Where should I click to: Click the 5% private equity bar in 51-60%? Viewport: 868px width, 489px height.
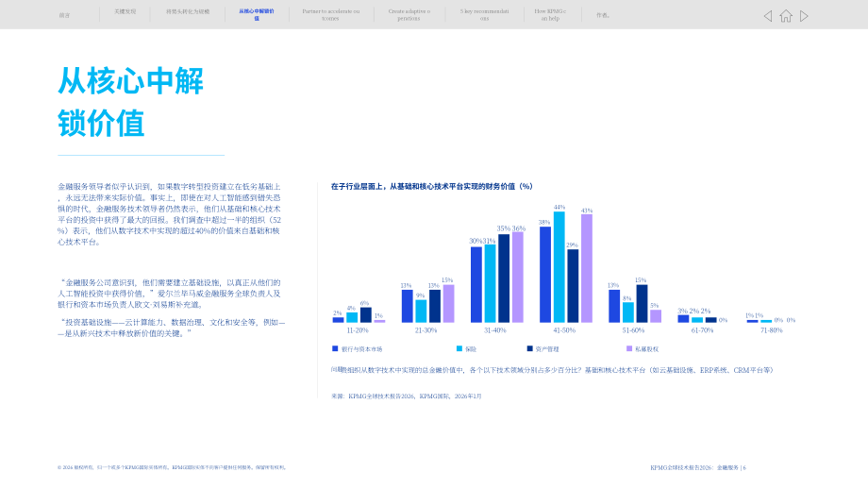[x=656, y=316]
